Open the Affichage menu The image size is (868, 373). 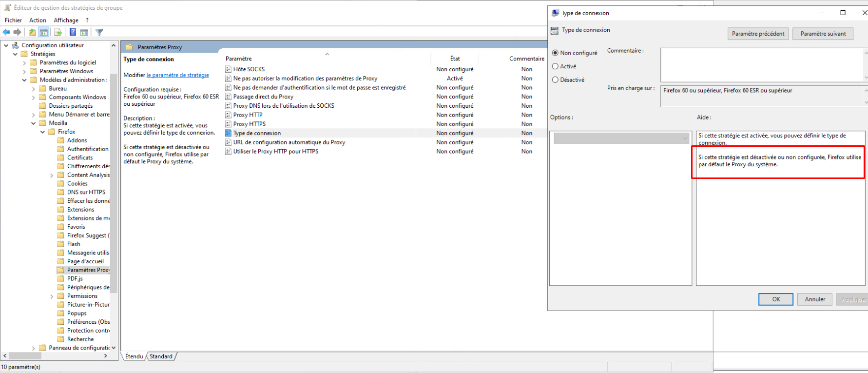[x=66, y=20]
